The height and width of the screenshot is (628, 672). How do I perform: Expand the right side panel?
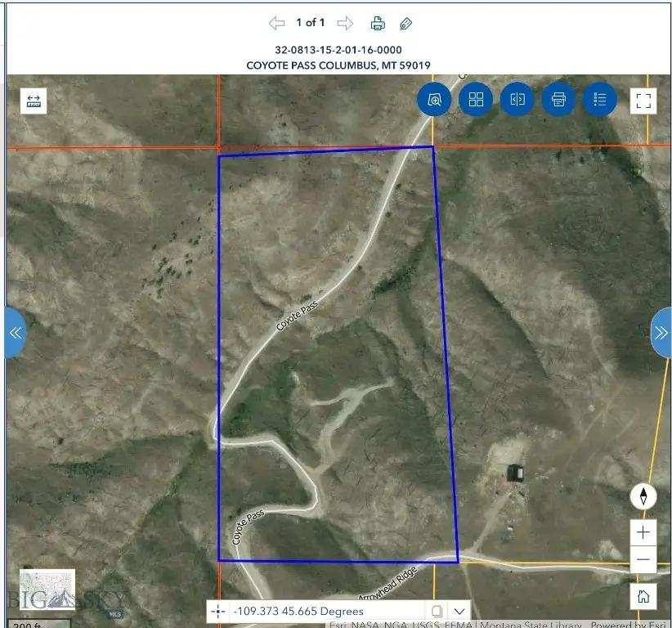(x=661, y=332)
